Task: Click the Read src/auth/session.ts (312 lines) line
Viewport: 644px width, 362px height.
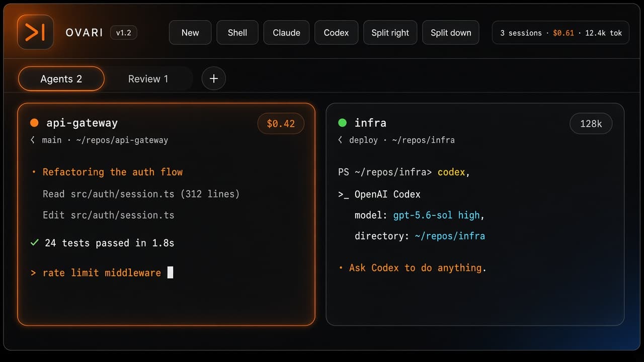Action: click(141, 194)
